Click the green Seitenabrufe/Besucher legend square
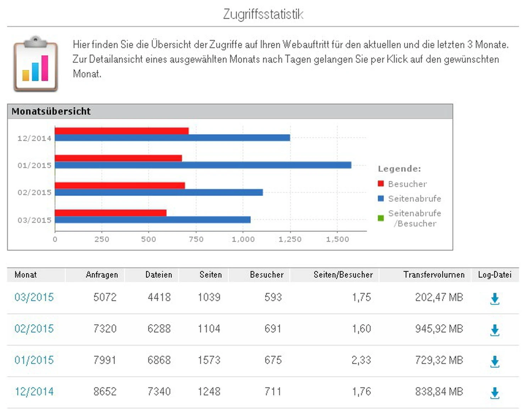This screenshot has height=420, width=532. [380, 218]
